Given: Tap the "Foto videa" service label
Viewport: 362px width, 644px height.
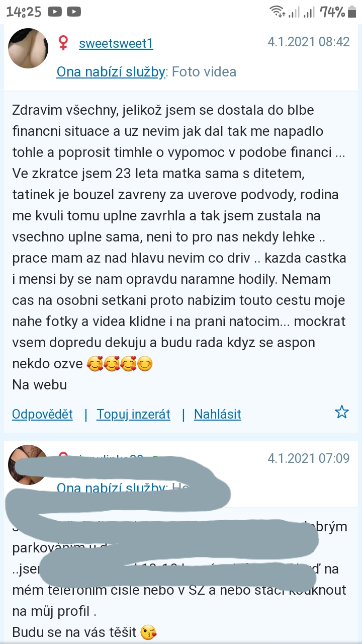Looking at the screenshot, I should click(204, 72).
